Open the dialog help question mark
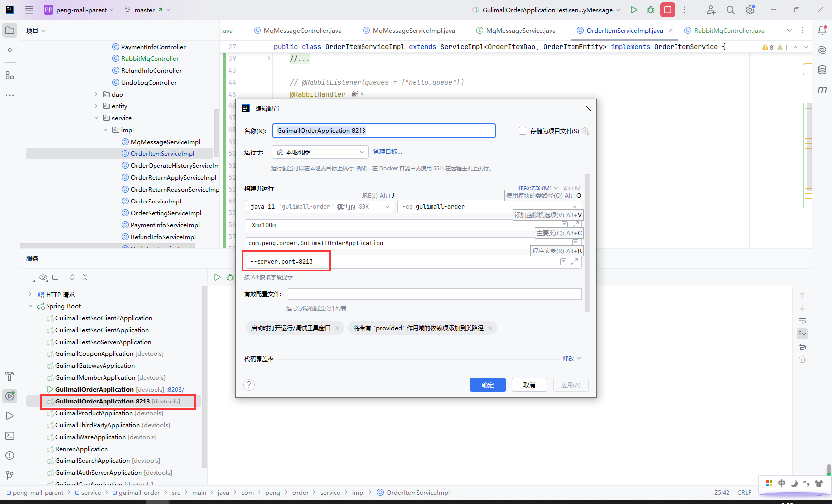 pos(249,385)
